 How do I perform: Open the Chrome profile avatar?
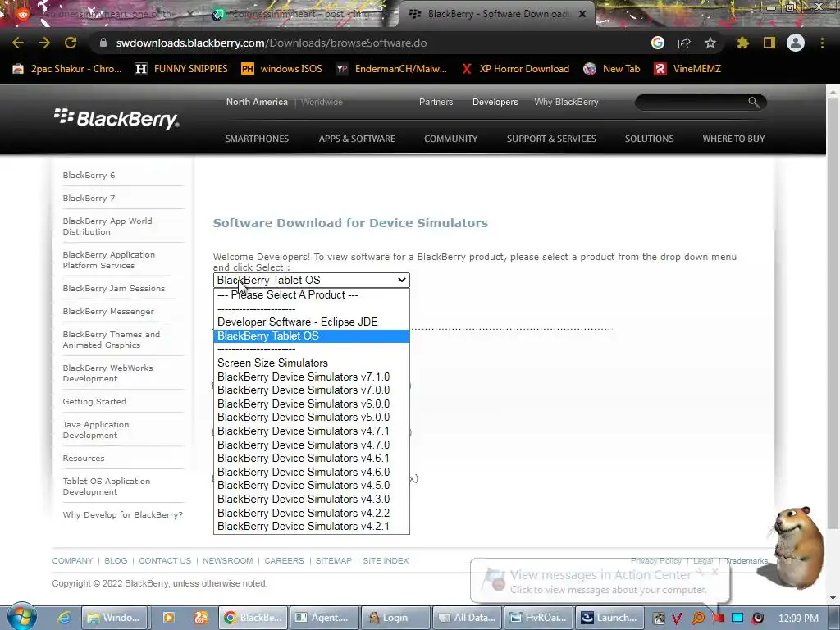point(796,43)
